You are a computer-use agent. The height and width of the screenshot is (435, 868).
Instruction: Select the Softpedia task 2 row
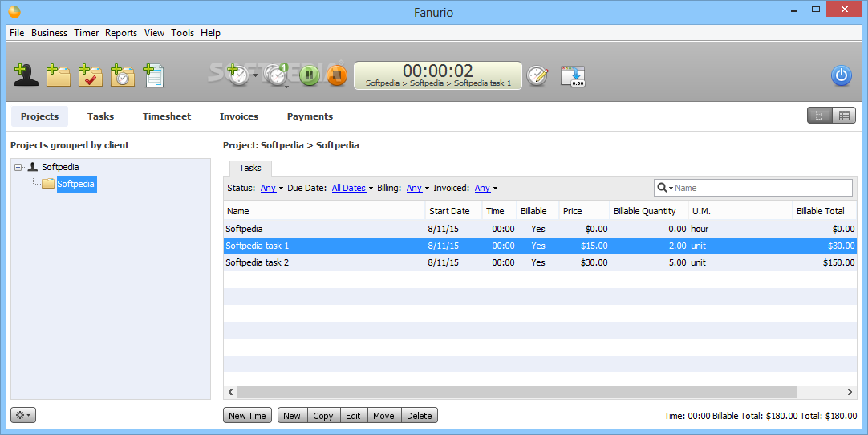[540, 262]
